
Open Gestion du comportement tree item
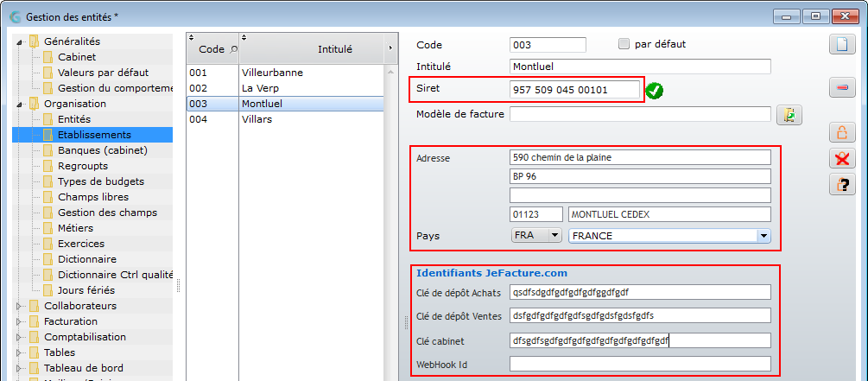[115, 88]
